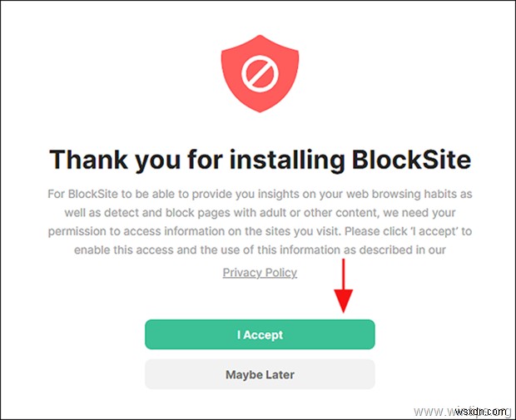Choose the Maybe Later button
Image resolution: width=516 pixels, height=420 pixels.
(260, 375)
